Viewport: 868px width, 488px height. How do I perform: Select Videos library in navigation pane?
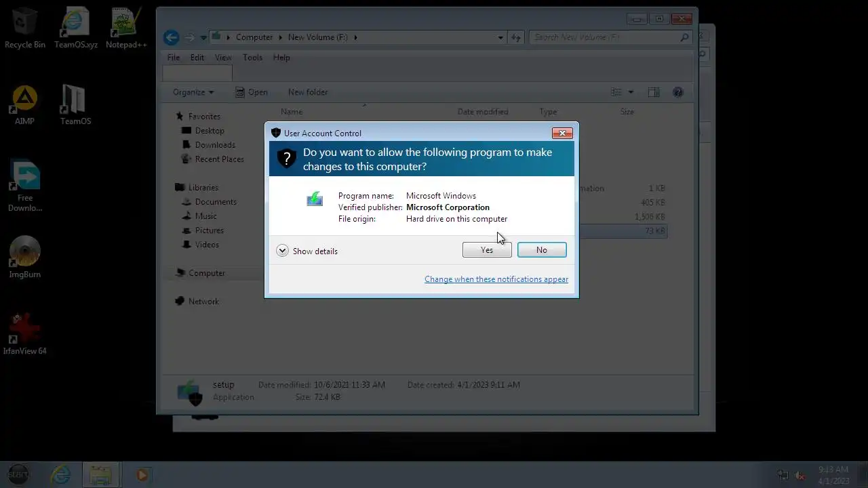coord(207,245)
